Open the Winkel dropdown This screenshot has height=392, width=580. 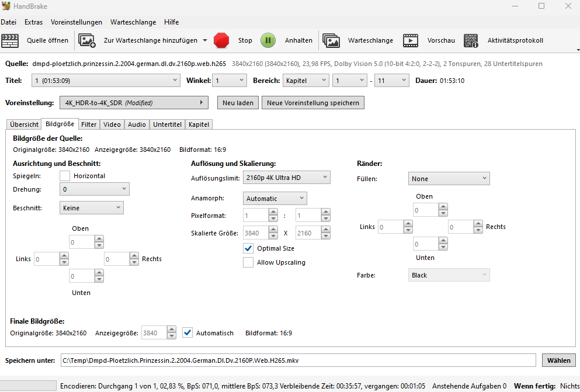pyautogui.click(x=230, y=81)
